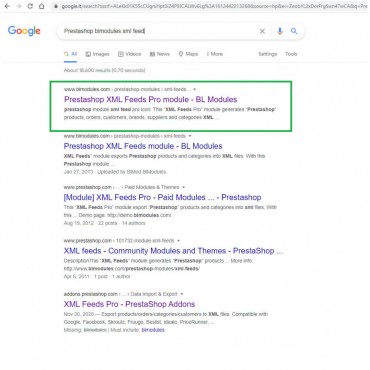Click the 'About 18,600 results' stats text
Image resolution: width=370 pixels, height=370 pixels.
tap(104, 70)
